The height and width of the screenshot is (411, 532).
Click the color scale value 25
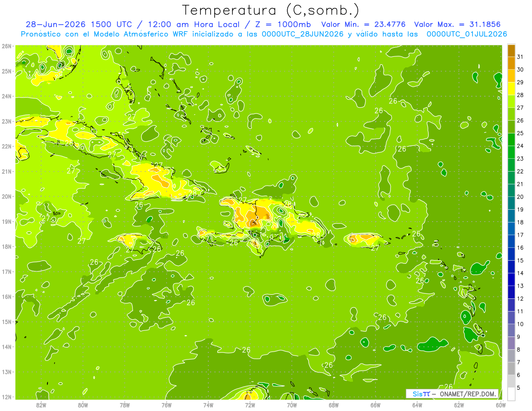[521, 133]
